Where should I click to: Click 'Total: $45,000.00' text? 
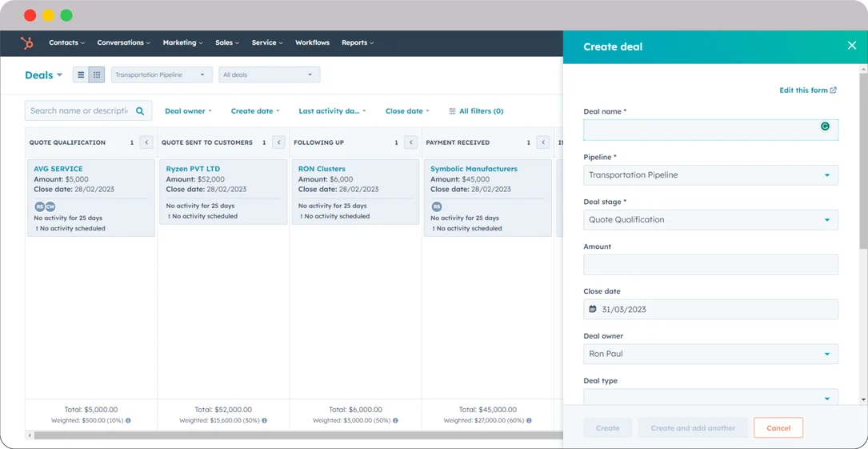click(x=488, y=410)
